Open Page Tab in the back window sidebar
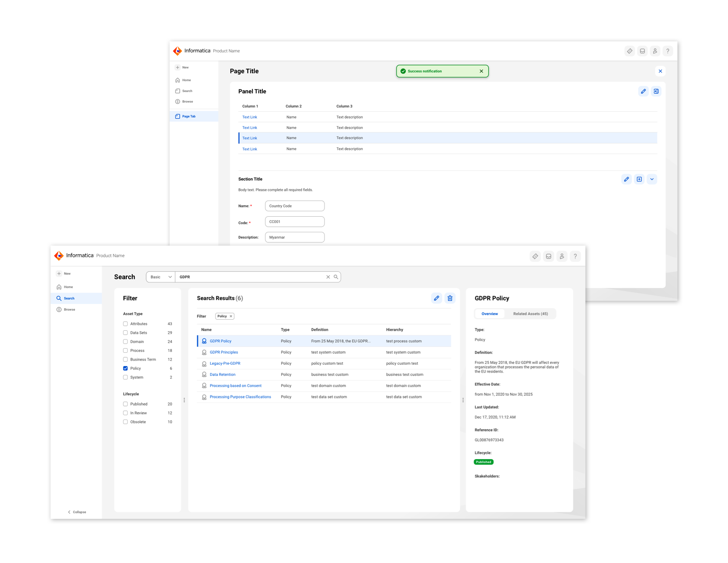Screen dimensions: 728x563 click(194, 116)
